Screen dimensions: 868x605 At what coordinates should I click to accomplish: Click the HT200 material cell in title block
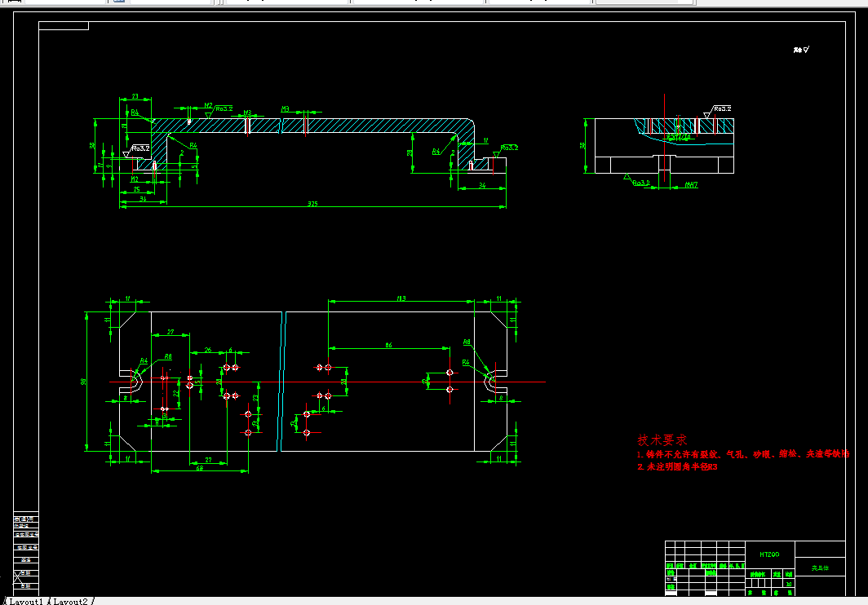[x=769, y=554]
